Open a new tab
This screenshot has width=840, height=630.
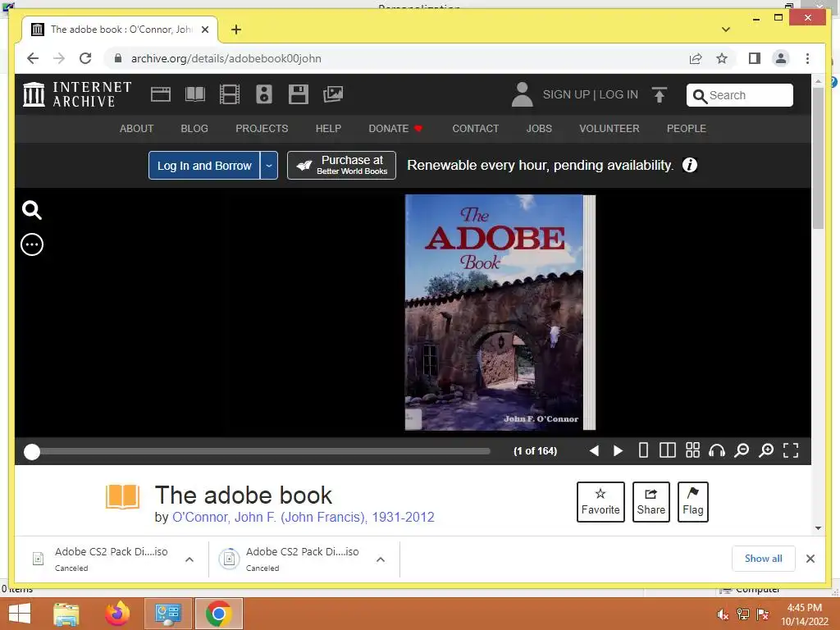(x=236, y=30)
